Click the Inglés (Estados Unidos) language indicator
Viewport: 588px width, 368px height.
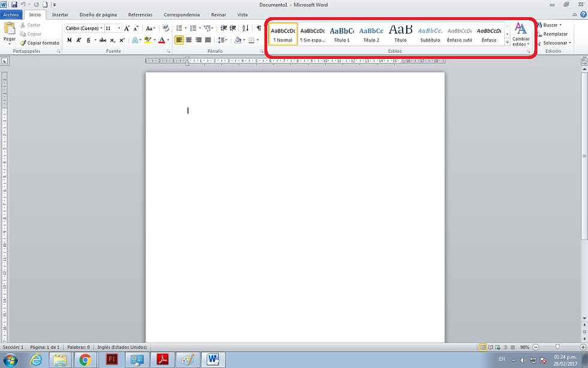(x=122, y=348)
